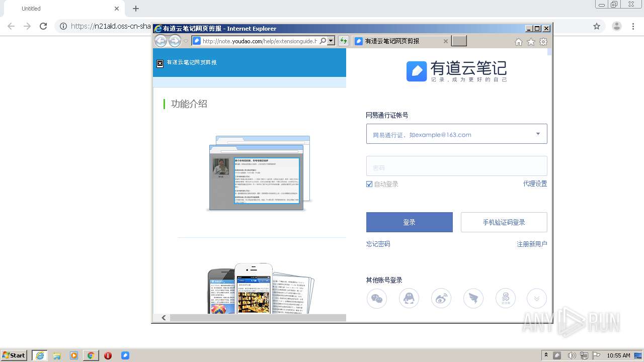Click the browser window illustration thumbnail
The width and height of the screenshot is (644, 362).
259,173
